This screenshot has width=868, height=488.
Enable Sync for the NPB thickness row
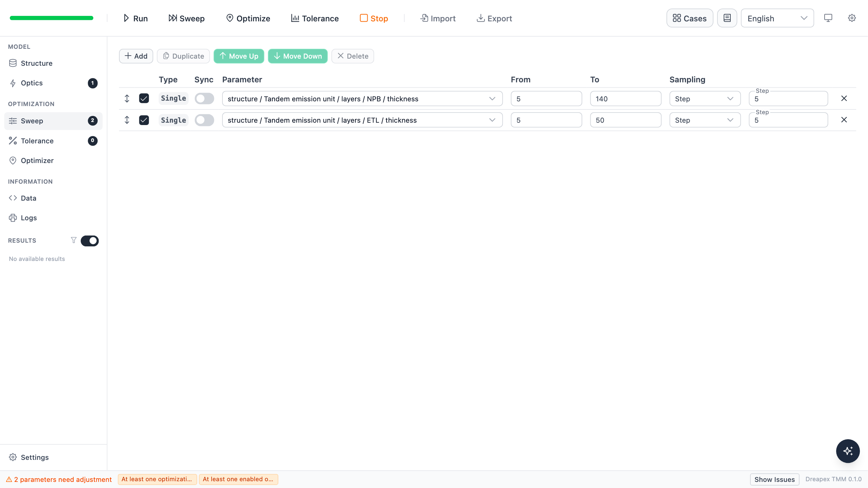(204, 99)
